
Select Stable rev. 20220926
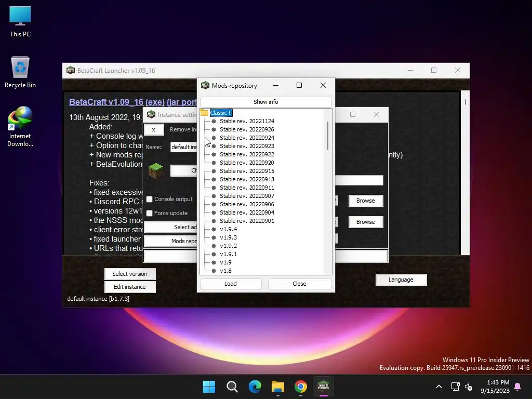coord(247,129)
